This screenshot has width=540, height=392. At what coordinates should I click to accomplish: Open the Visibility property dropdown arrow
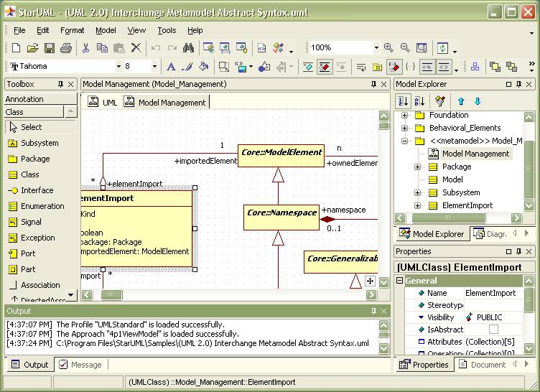point(421,317)
